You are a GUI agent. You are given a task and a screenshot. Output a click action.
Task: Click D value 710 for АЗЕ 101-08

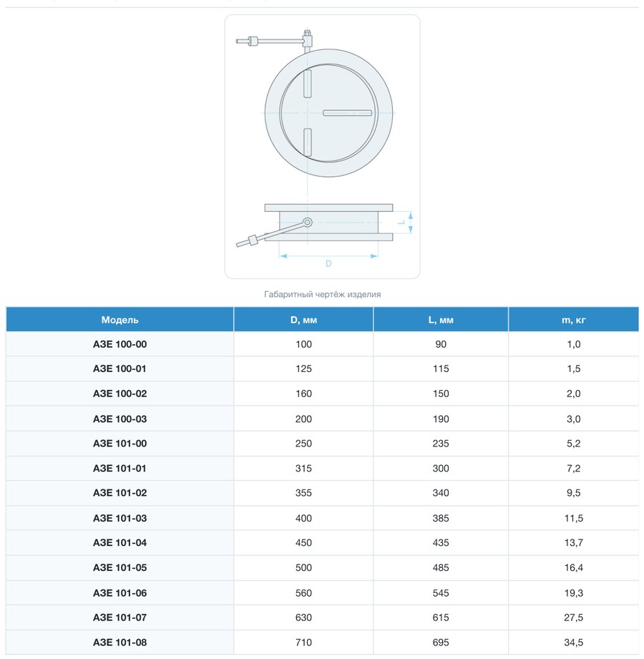click(303, 643)
